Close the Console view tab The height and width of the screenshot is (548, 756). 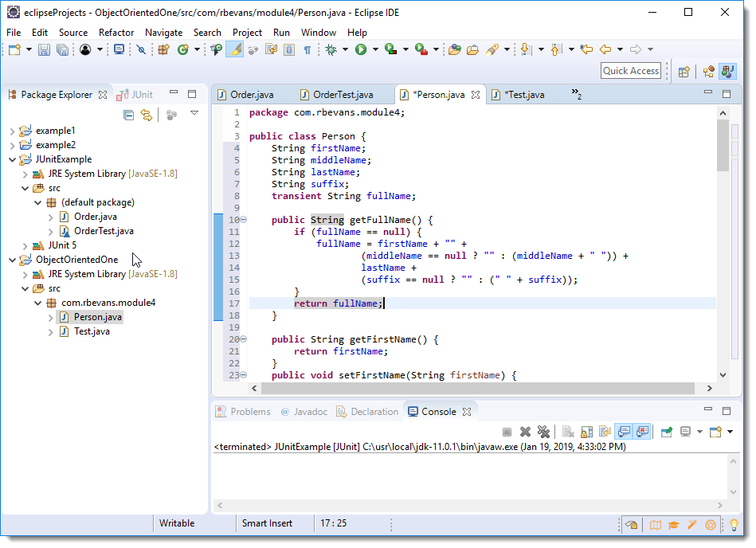tap(467, 412)
